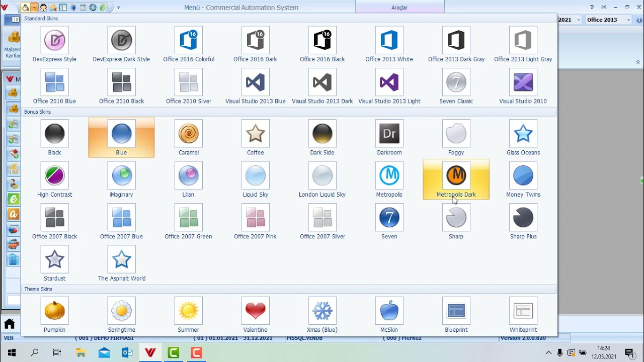Apply the Coffee skin
Viewport: 644px width, 362px height.
coord(255,138)
